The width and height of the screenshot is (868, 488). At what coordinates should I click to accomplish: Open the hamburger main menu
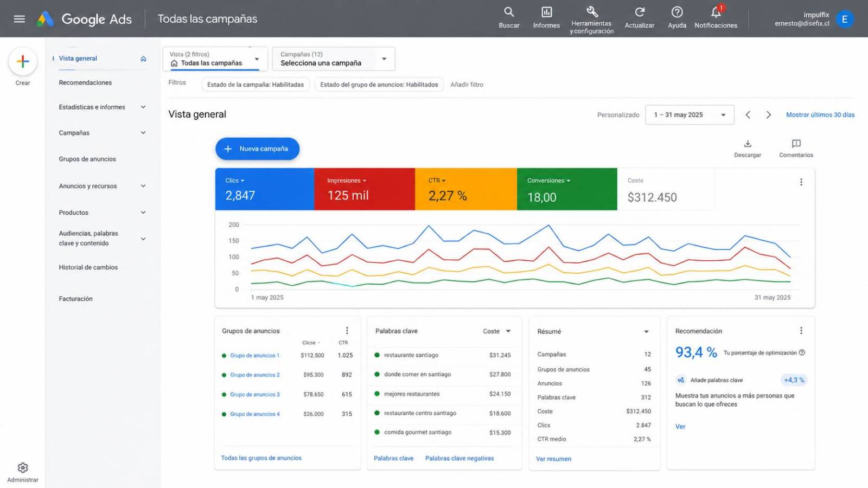coord(19,19)
